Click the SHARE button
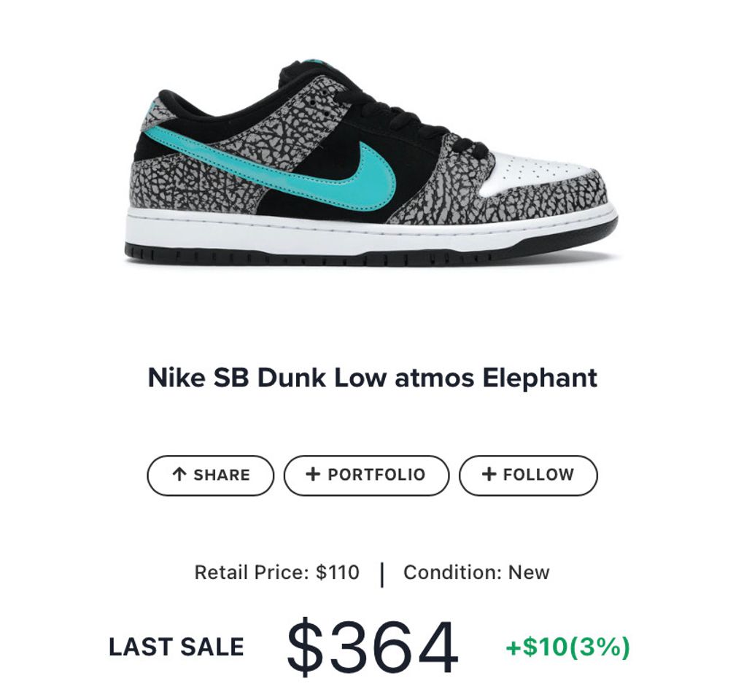 [211, 475]
